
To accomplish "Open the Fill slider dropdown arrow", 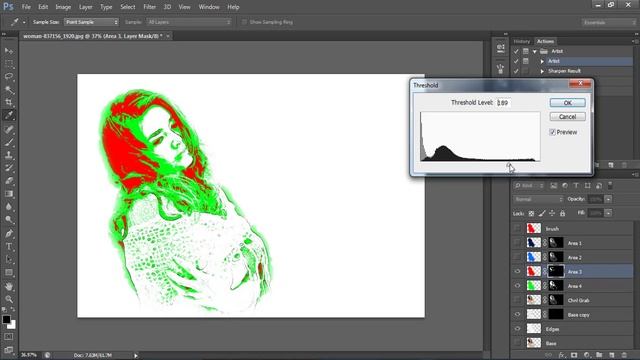I will tap(608, 213).
